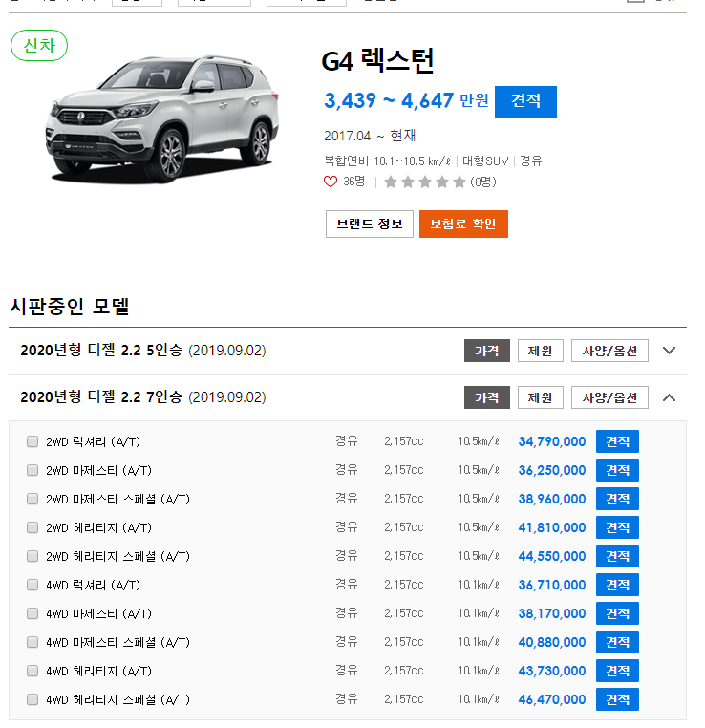Click the 신차 badge
The image size is (705, 728).
(x=39, y=45)
